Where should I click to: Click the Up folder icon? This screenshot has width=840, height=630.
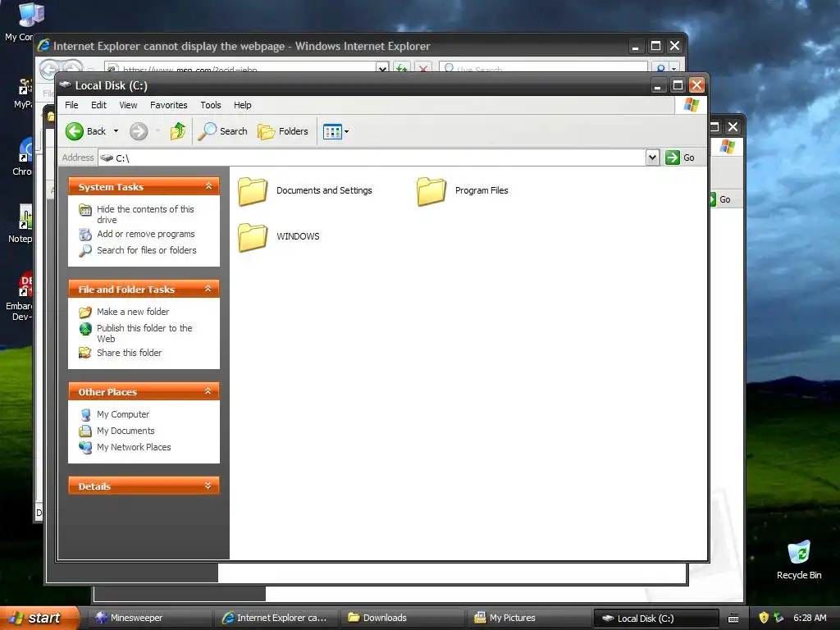pyautogui.click(x=178, y=131)
